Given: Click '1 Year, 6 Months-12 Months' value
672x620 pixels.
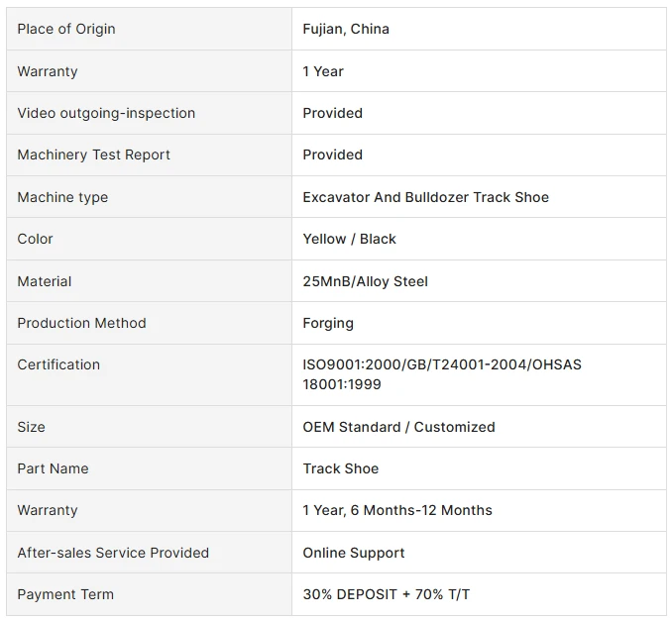Looking at the screenshot, I should pyautogui.click(x=397, y=510).
